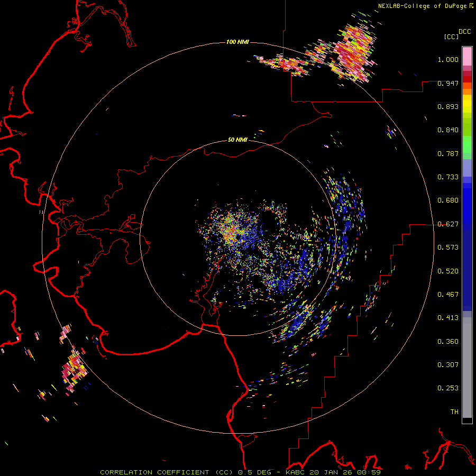Click the 50 NMI range ring label
The image size is (476, 476).
pos(237,140)
